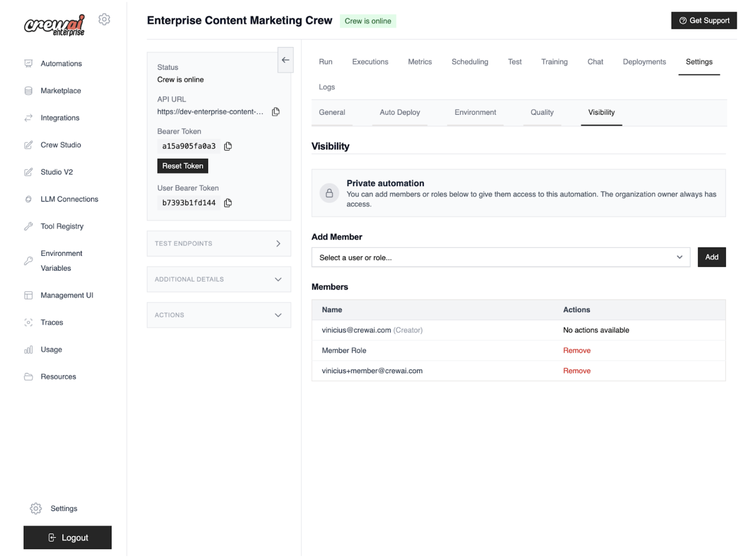Open the Marketplace panel

(61, 91)
